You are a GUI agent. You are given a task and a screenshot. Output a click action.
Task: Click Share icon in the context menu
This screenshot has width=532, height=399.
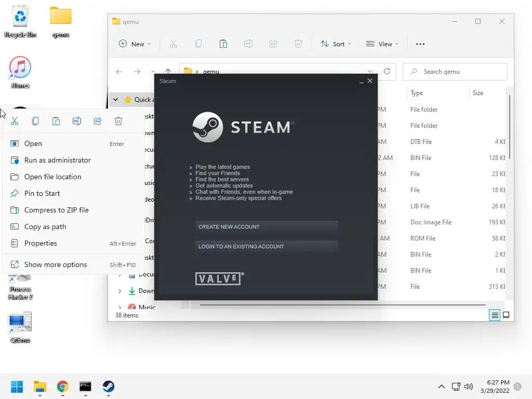(x=98, y=121)
